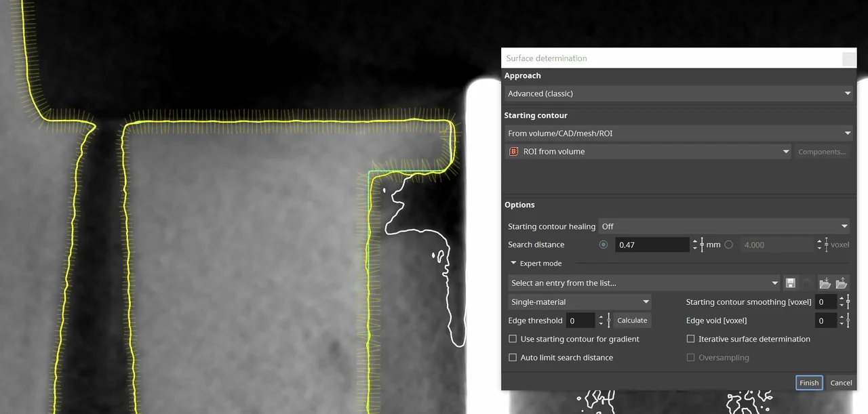Import a preset with the folder down-arrow icon
The image size is (868, 414).
pyautogui.click(x=825, y=283)
